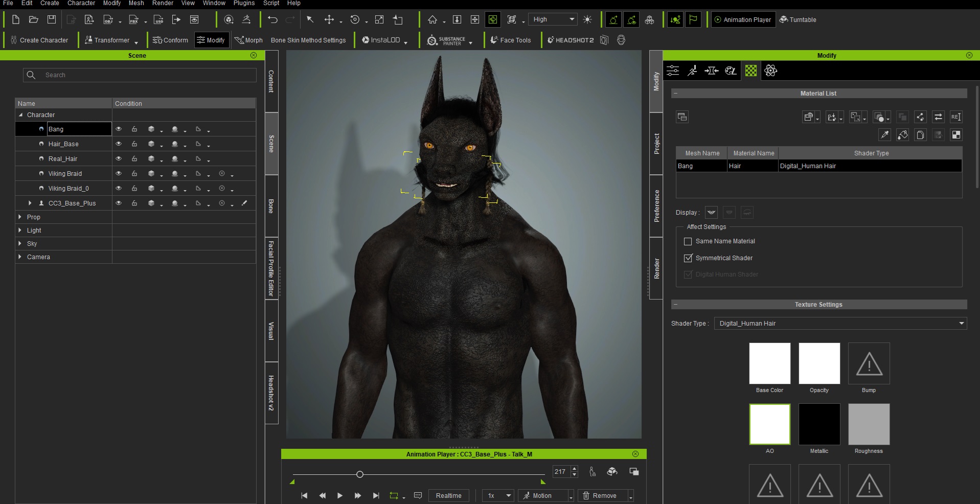Click the Create Character button

(39, 40)
